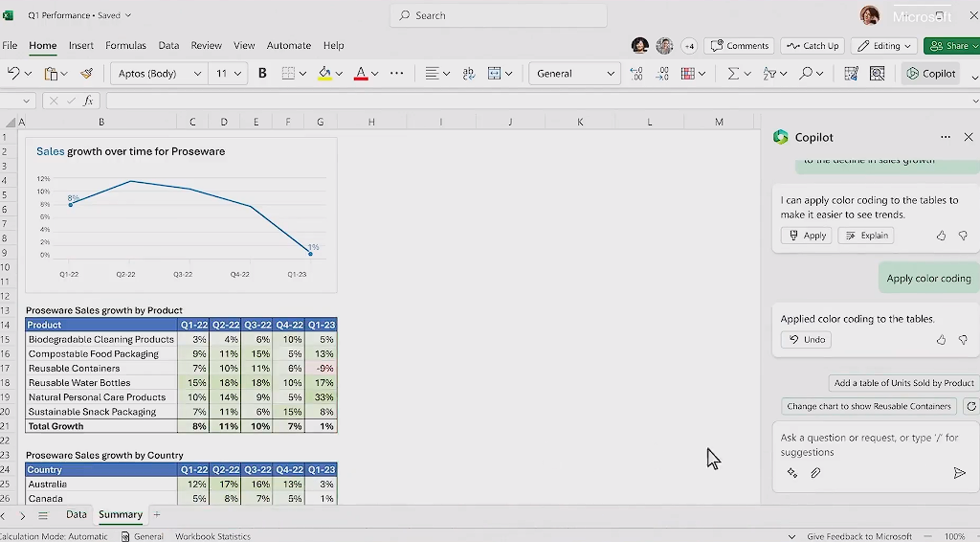
Task: Click the text alignment icon
Action: (x=432, y=73)
